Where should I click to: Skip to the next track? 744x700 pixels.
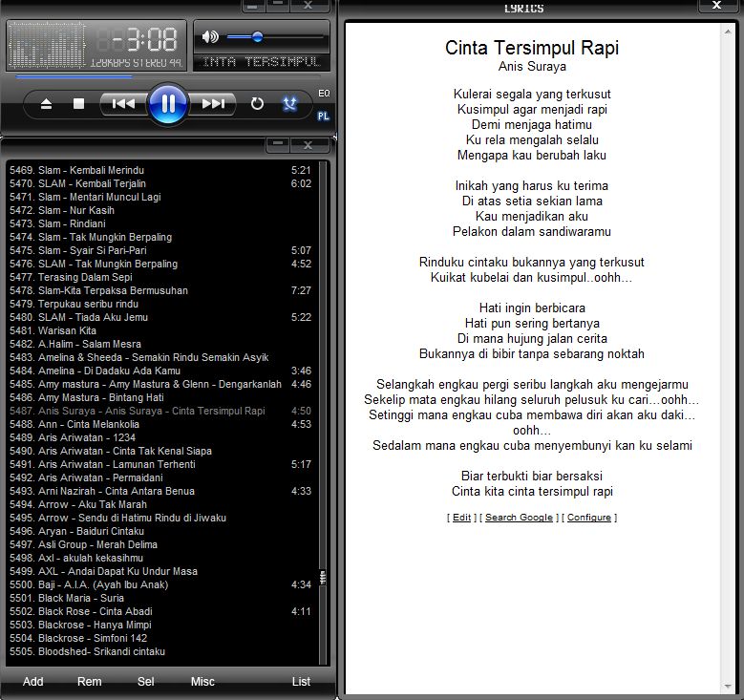214,104
